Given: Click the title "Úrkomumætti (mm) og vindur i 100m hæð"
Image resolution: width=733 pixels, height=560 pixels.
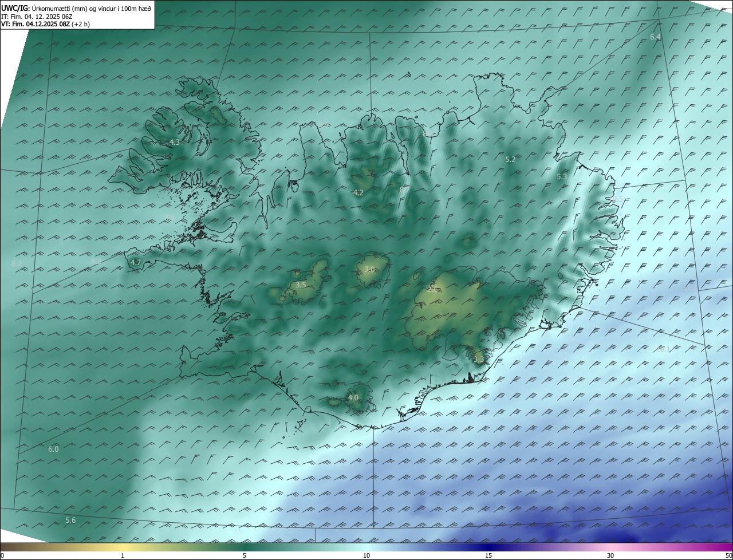Looking at the screenshot, I should pyautogui.click(x=91, y=8).
